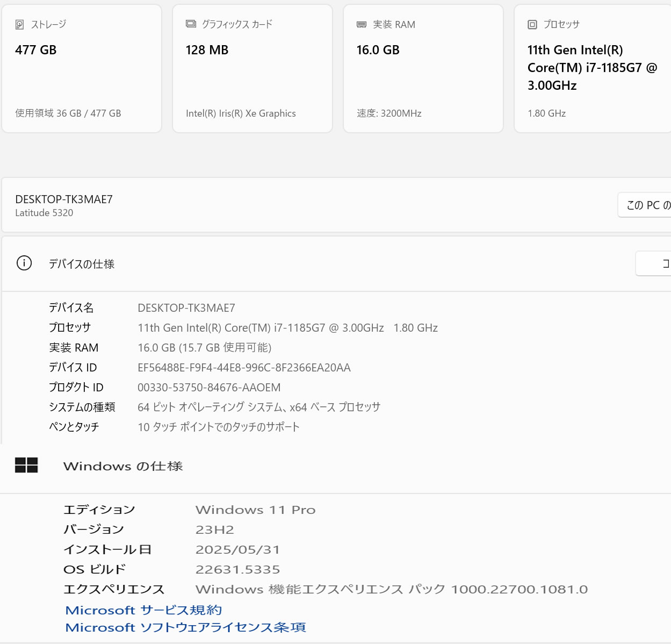Click the この PC rename button

coord(645,205)
